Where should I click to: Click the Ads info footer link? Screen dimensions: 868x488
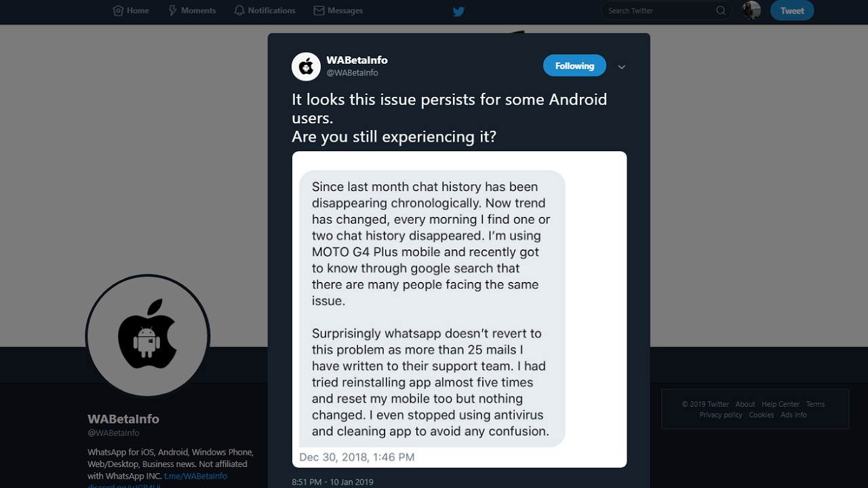[x=793, y=415]
